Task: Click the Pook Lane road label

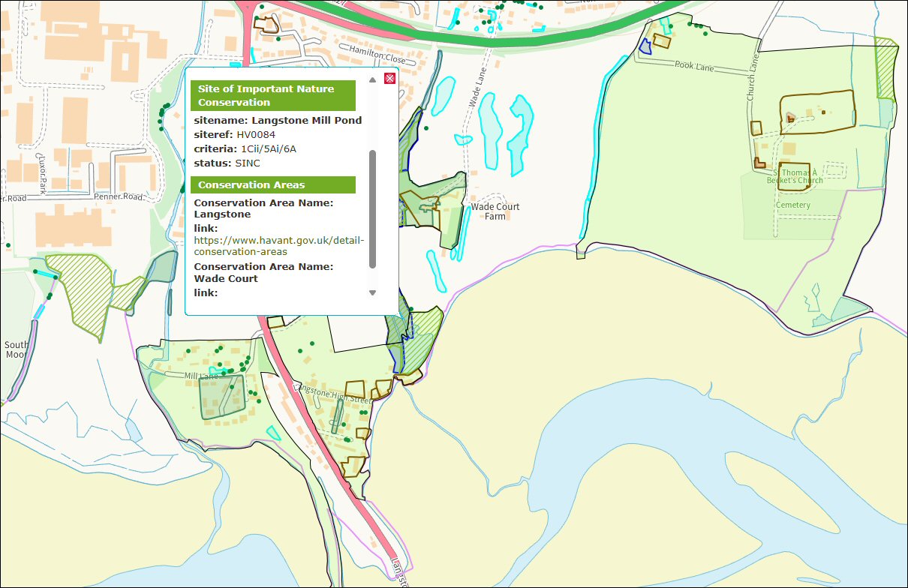Action: click(694, 67)
